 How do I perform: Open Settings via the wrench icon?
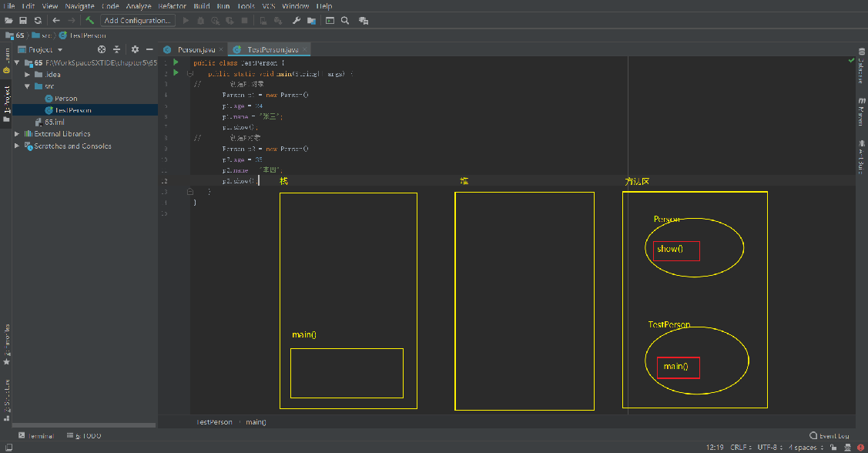[x=297, y=21]
